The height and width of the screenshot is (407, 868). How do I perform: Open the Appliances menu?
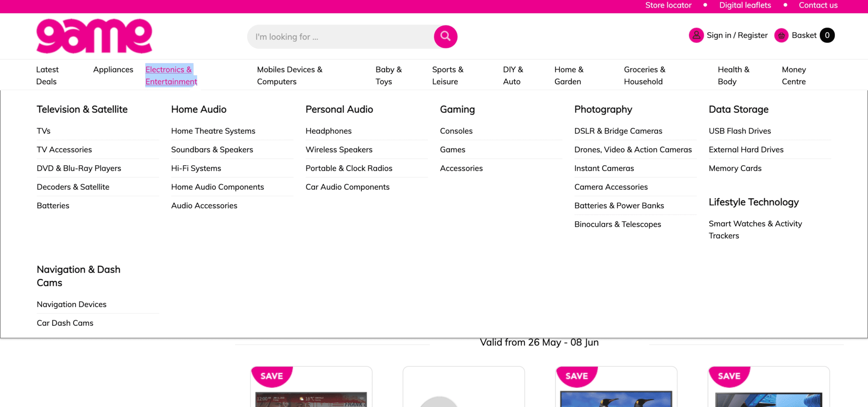[113, 69]
